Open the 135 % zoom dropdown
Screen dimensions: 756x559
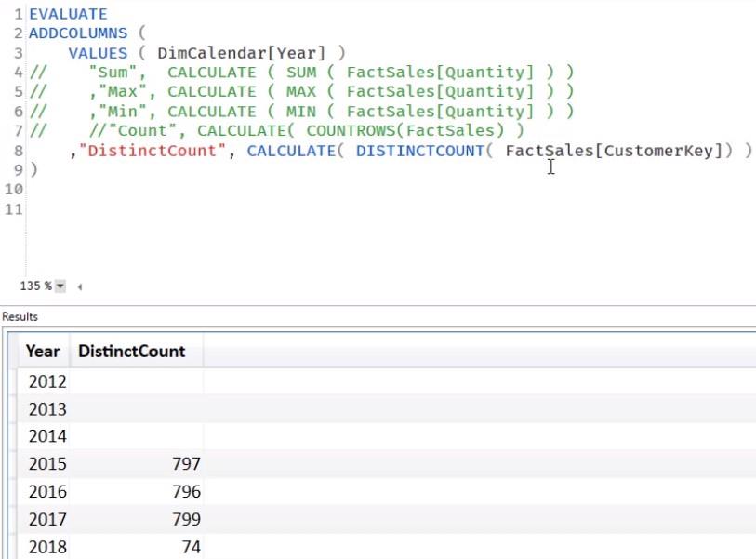coord(60,286)
